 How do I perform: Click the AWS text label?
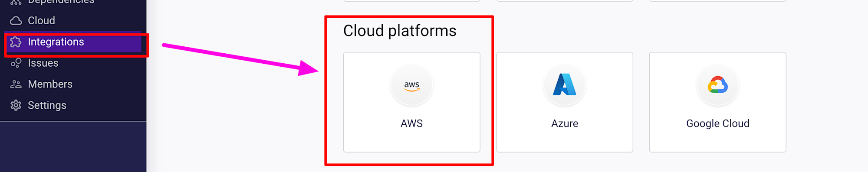[411, 123]
